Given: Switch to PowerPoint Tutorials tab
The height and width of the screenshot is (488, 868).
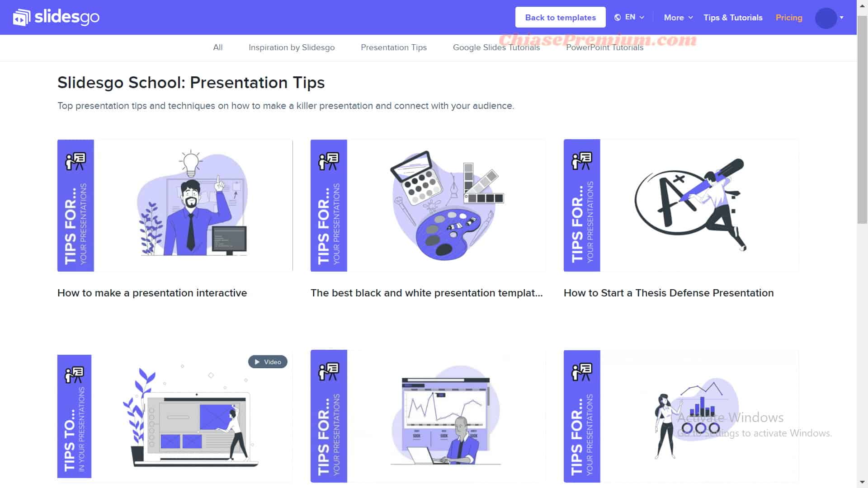Looking at the screenshot, I should coord(604,47).
